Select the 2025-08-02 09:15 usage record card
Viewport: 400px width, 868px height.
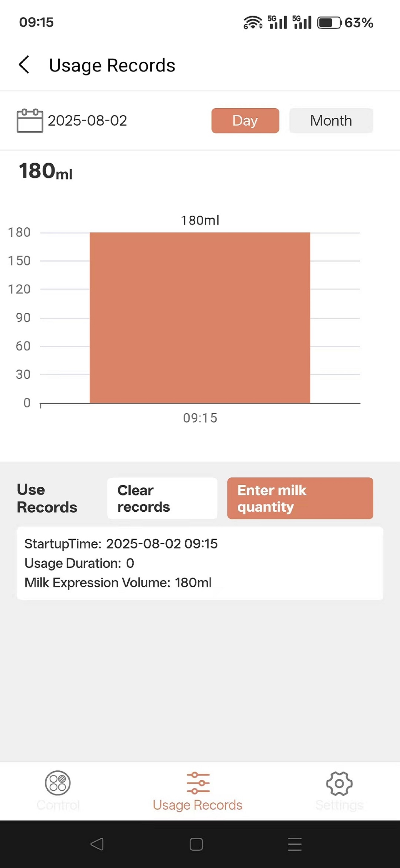coord(200,563)
